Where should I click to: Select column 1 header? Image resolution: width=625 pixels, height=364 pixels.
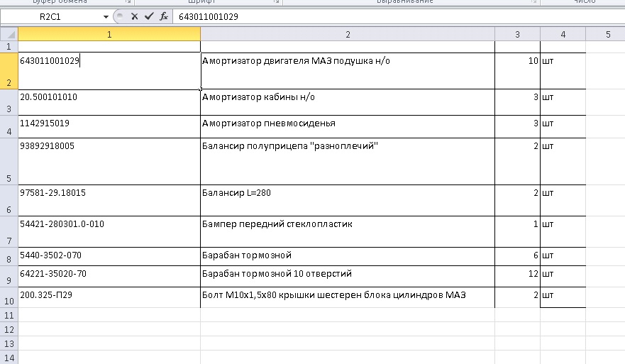(109, 34)
